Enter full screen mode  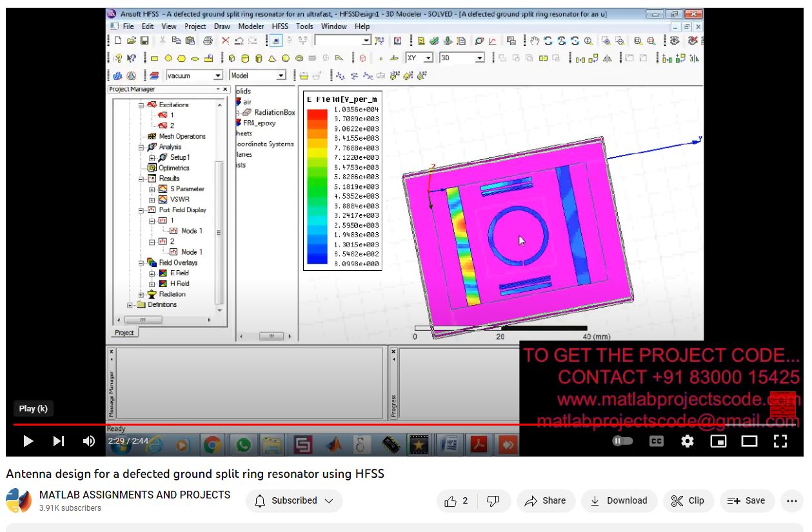tap(780, 441)
